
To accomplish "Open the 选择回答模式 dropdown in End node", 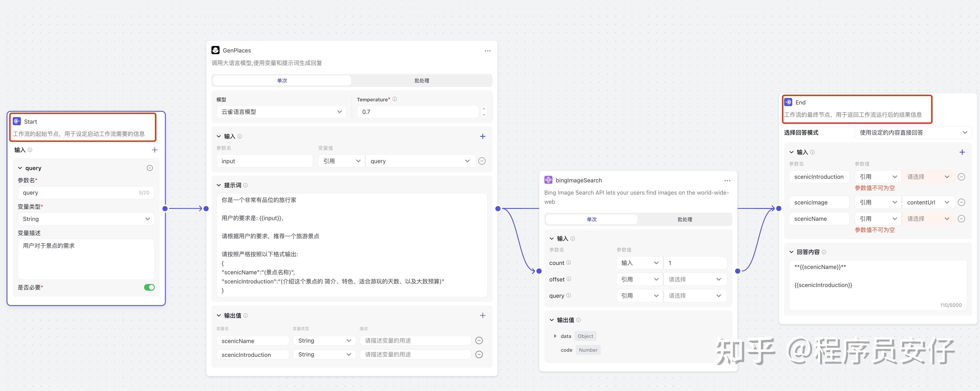I will point(913,133).
